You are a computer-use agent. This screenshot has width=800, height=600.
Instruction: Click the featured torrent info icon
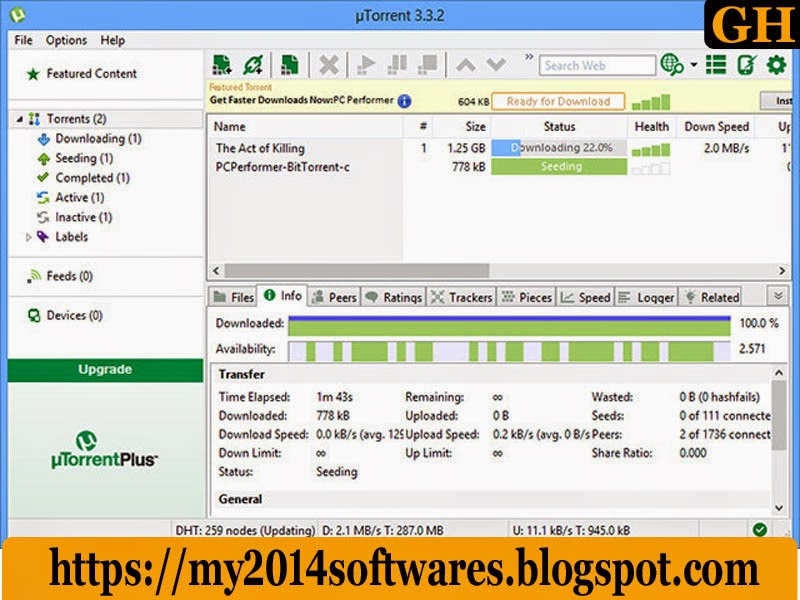coord(404,101)
